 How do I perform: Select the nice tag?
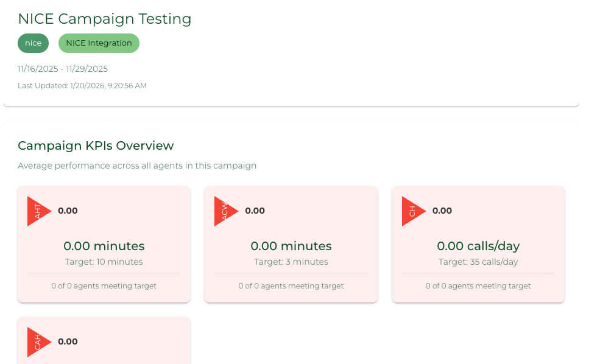pyautogui.click(x=33, y=43)
